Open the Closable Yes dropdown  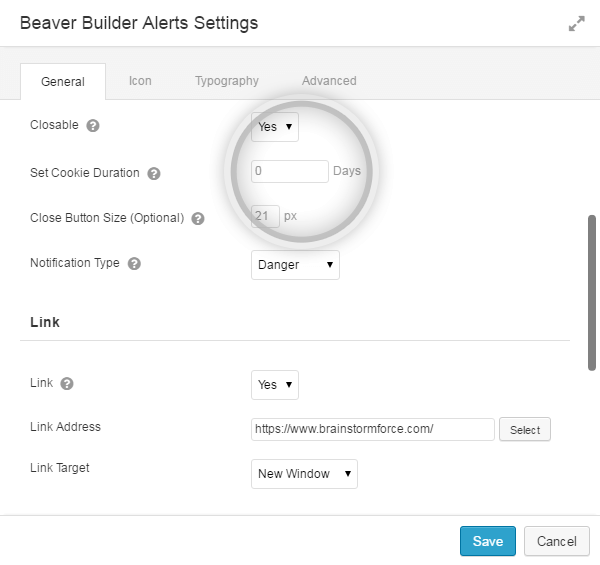pos(274,127)
